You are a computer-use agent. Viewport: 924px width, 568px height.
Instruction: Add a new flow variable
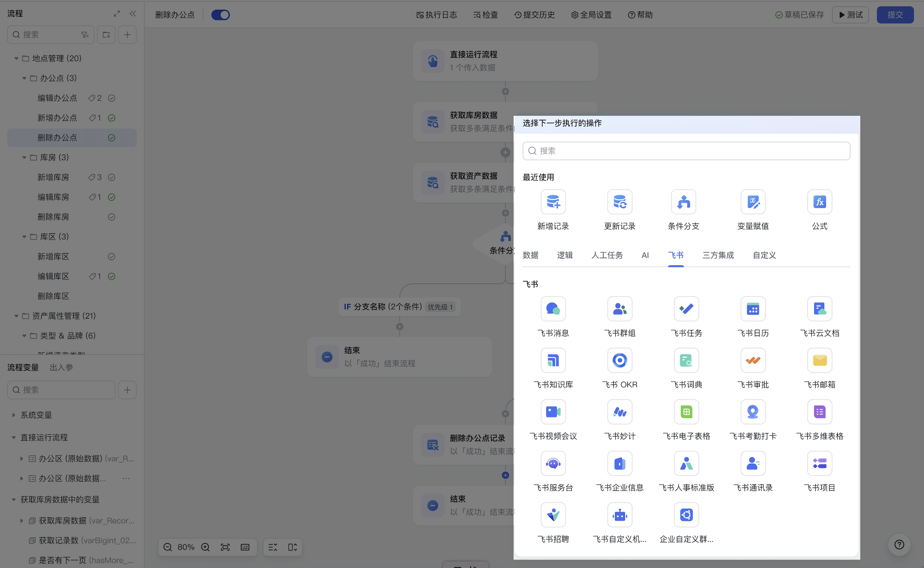coord(127,390)
